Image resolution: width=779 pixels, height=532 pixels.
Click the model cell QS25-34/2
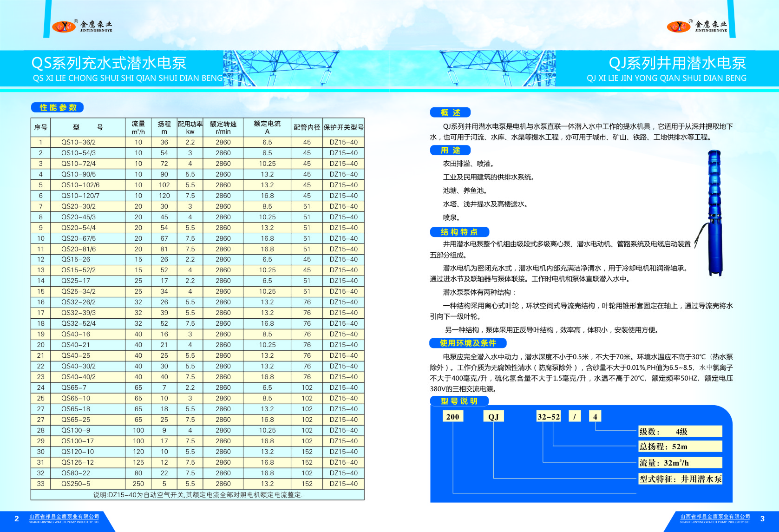point(88,291)
